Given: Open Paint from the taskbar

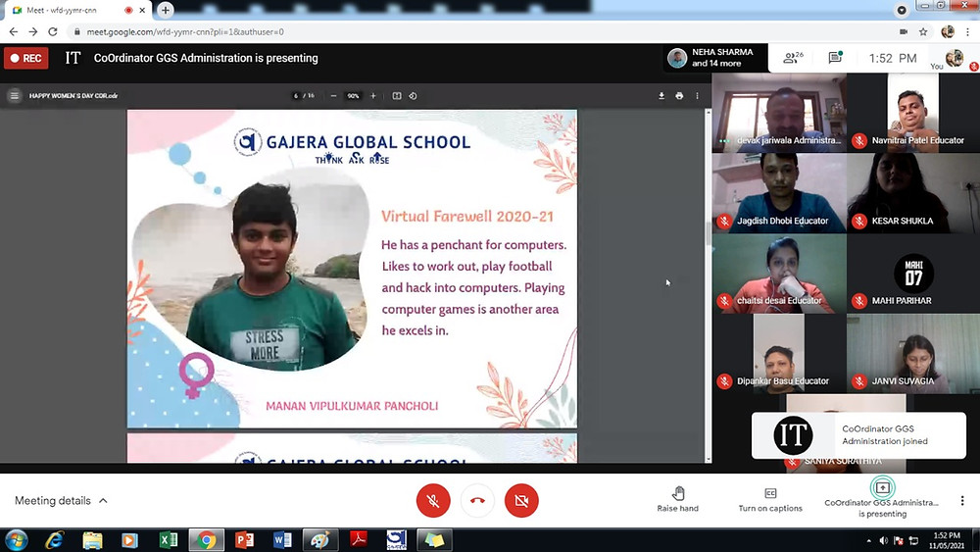Looking at the screenshot, I should 320,539.
